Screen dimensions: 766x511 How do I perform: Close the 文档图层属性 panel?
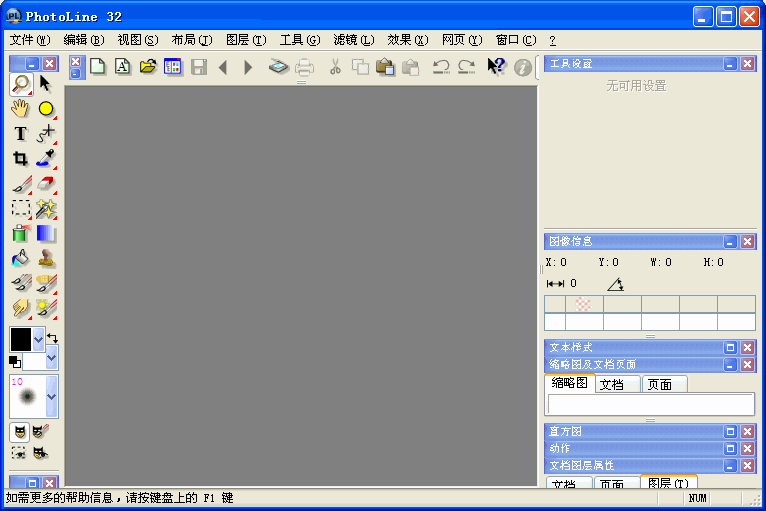pyautogui.click(x=747, y=465)
